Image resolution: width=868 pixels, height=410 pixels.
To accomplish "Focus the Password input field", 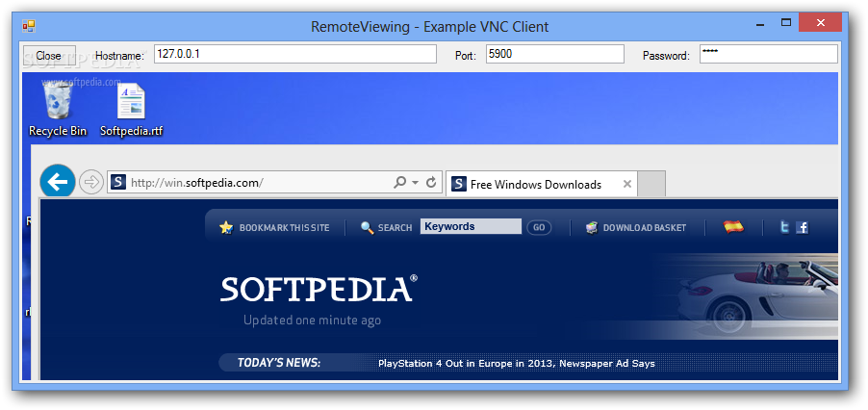I will (x=768, y=54).
